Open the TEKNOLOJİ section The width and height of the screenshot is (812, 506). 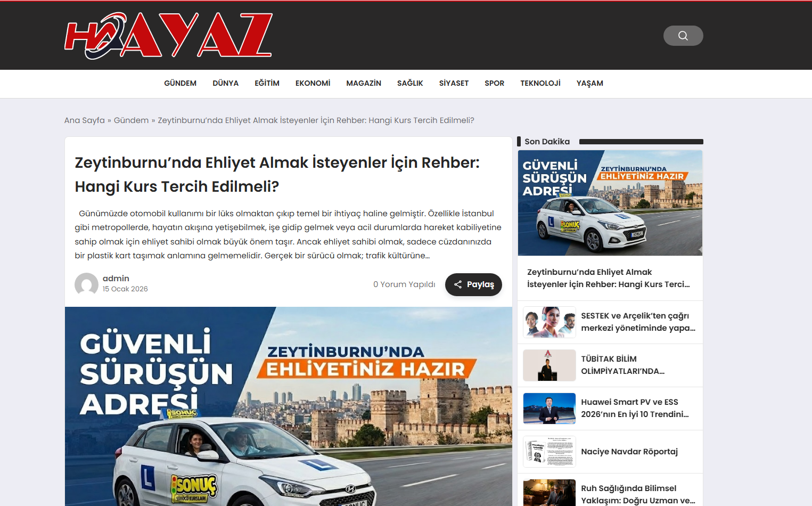(540, 83)
